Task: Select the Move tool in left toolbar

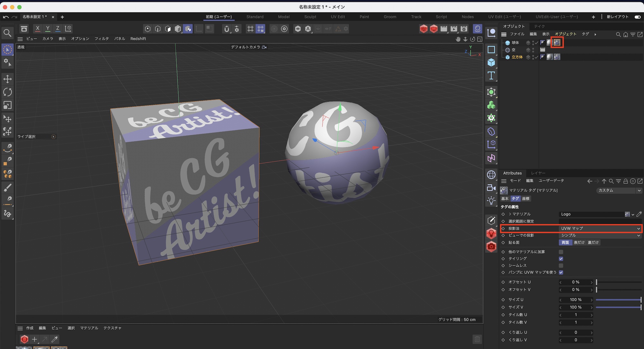Action: tap(7, 79)
